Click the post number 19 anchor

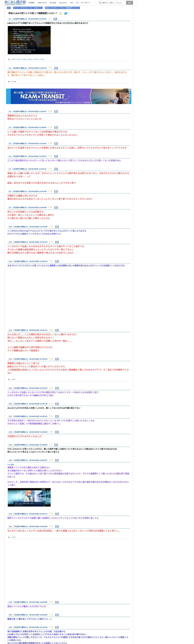click(x=10, y=445)
